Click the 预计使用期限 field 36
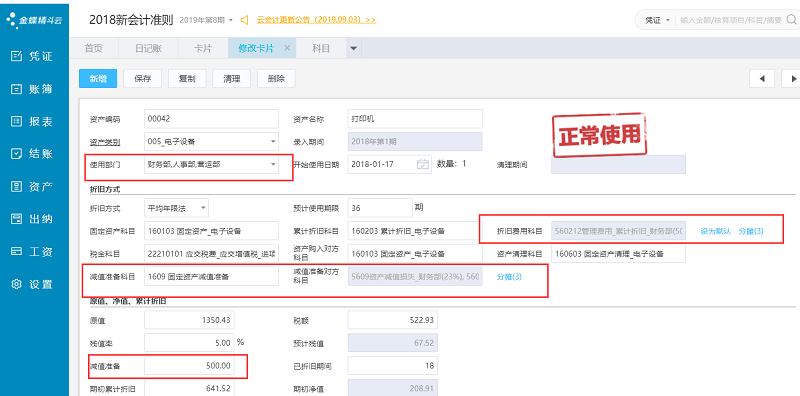Screen dimensions: 800x396 (380, 208)
